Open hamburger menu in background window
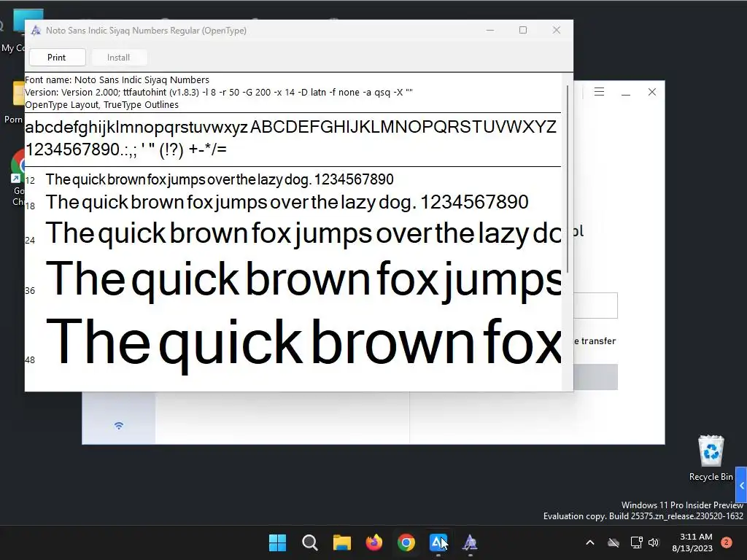Image resolution: width=747 pixels, height=560 pixels. 600,92
